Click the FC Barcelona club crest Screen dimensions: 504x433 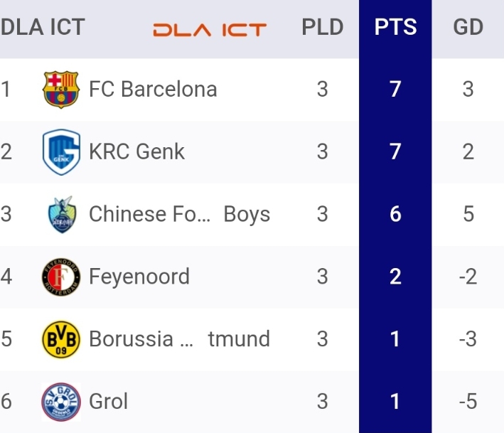[61, 90]
